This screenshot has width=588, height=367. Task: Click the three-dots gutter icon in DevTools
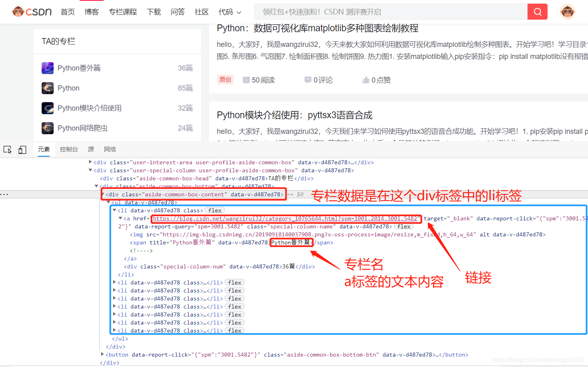tap(4, 194)
